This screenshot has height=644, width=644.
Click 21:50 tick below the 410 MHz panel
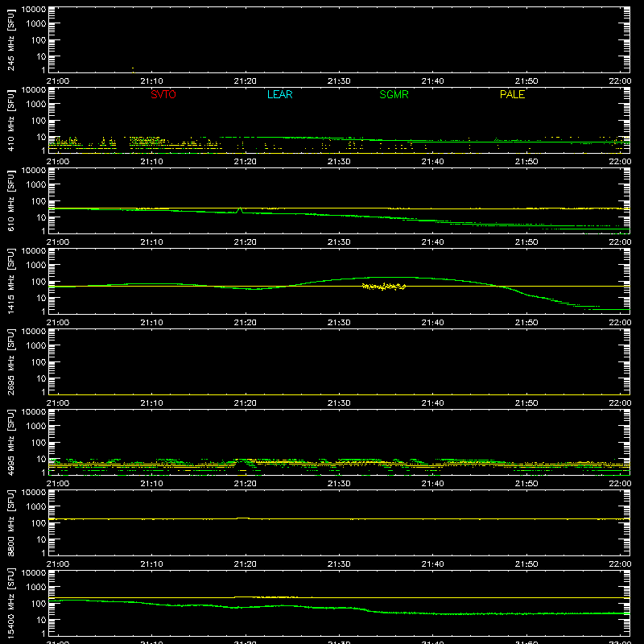coord(526,162)
